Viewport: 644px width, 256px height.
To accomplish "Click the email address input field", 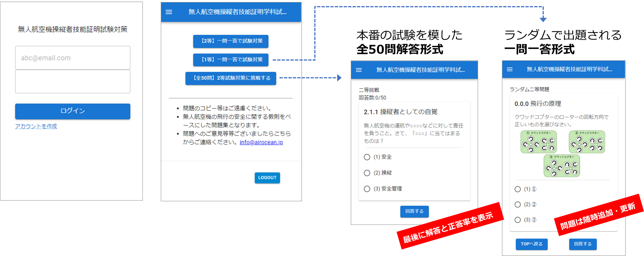I will [x=72, y=58].
